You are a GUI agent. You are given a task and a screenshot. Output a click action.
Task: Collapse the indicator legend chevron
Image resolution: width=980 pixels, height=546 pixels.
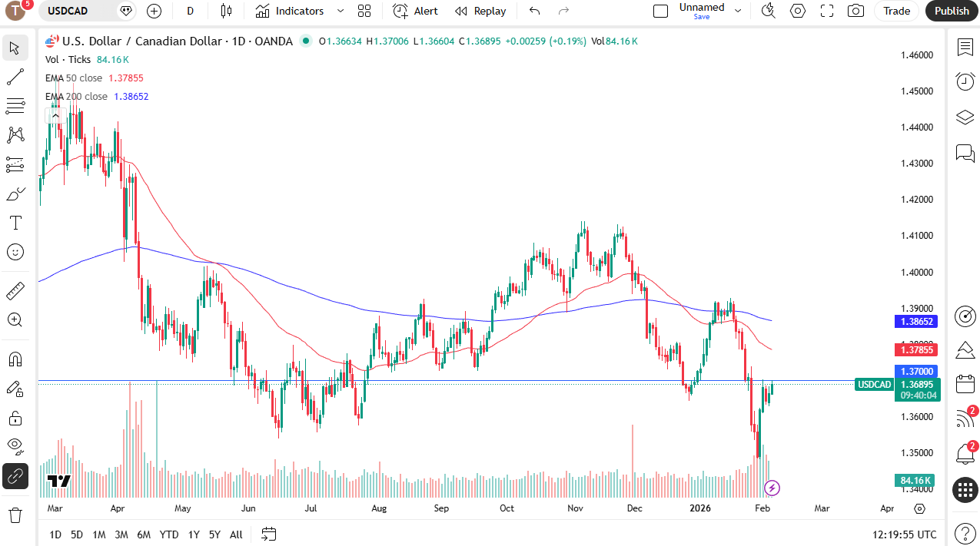pyautogui.click(x=55, y=116)
